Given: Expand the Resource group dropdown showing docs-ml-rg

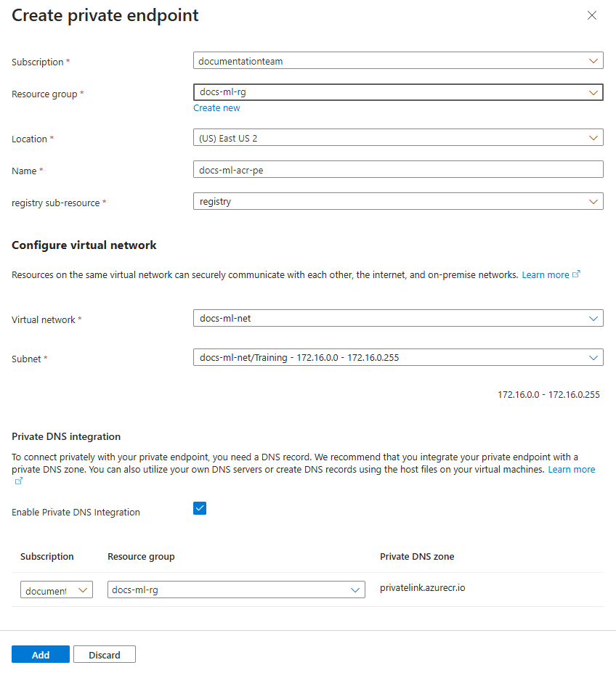Looking at the screenshot, I should [x=594, y=92].
